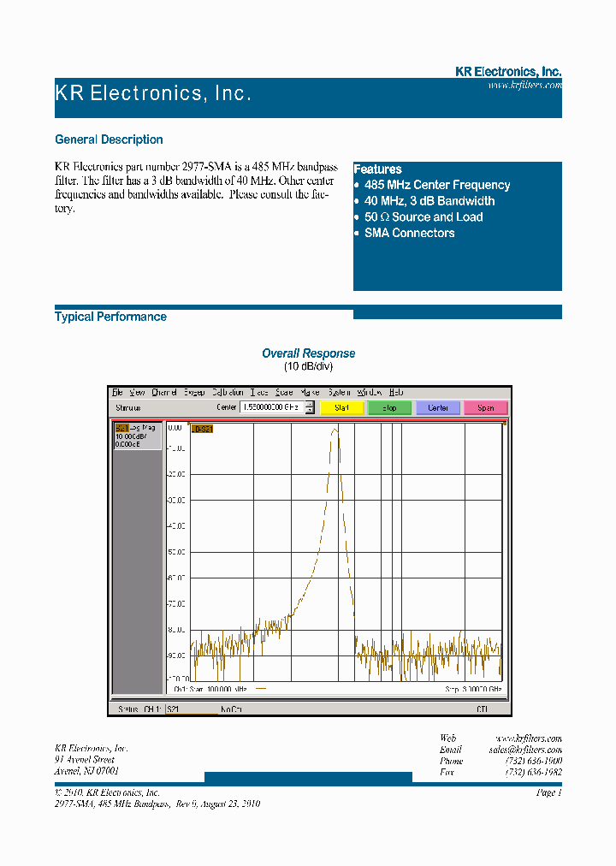Open the Help menu
Screen dimensions: 616x866
[x=396, y=392]
